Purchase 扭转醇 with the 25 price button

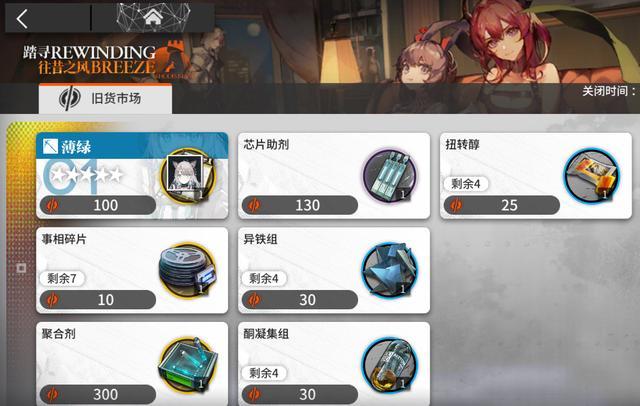502,205
